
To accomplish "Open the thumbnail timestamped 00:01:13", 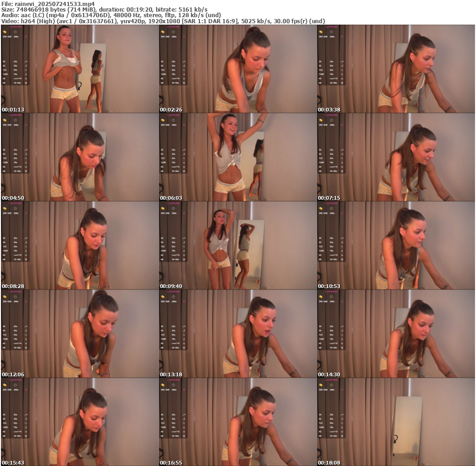I will (79, 69).
